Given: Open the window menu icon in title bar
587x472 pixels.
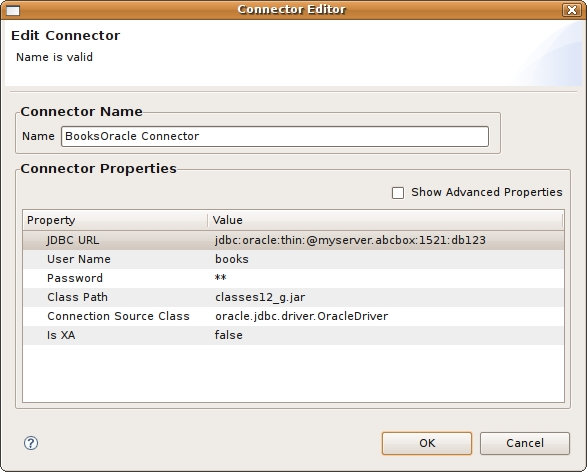Looking at the screenshot, I should pos(13,10).
